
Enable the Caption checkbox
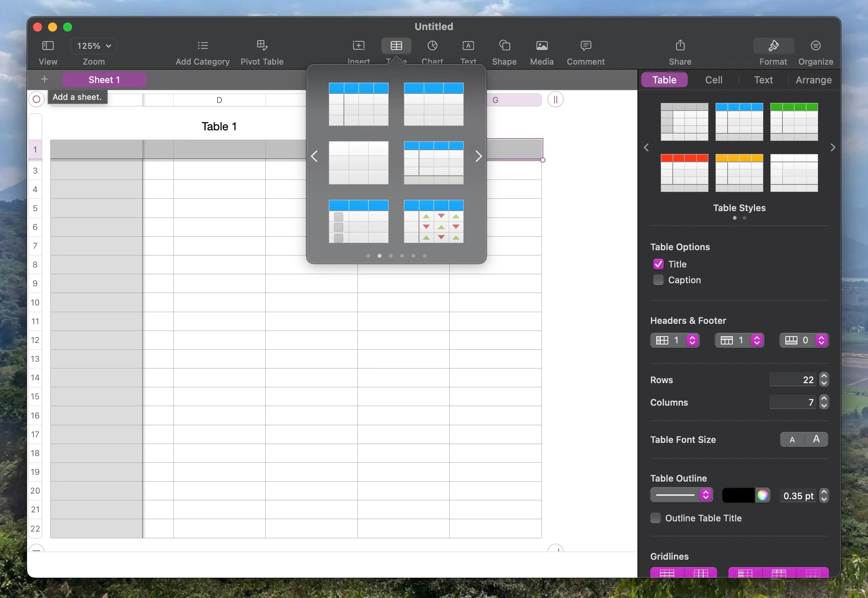pyautogui.click(x=658, y=280)
